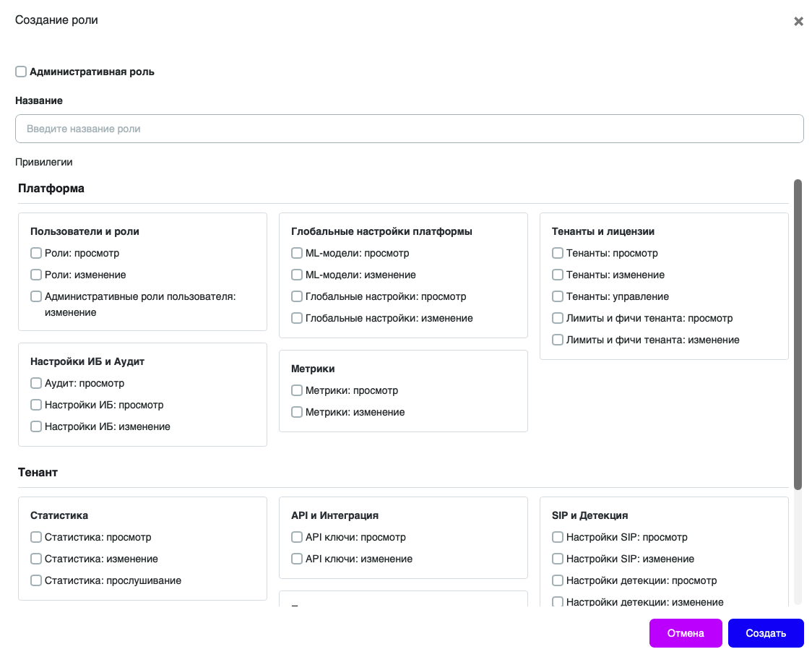The height and width of the screenshot is (657, 812).
Task: Enable Настройки ИБ: просмотр
Action: [35, 405]
